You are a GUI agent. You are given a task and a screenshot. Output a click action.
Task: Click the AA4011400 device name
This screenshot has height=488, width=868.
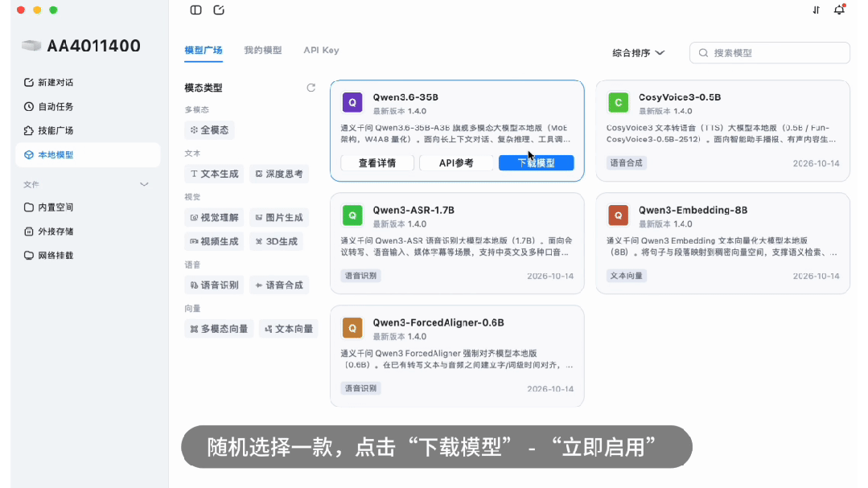point(93,46)
